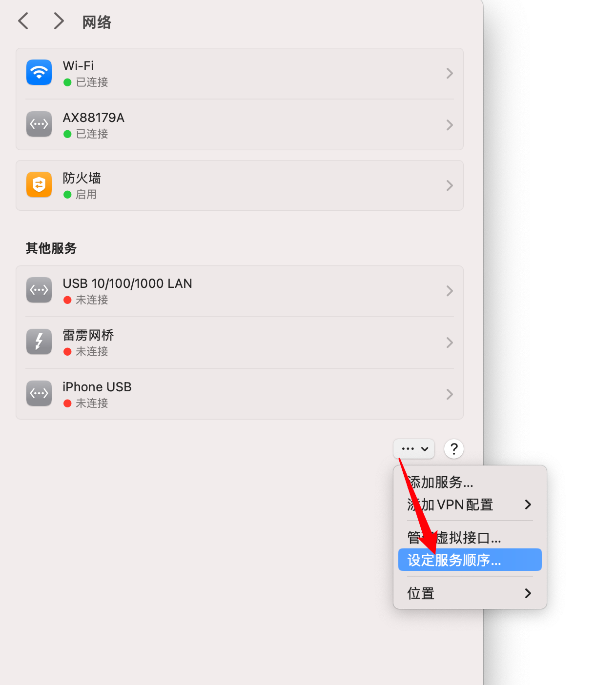
Task: Click the orange 防火墙 firewall shield icon
Action: [x=39, y=185]
